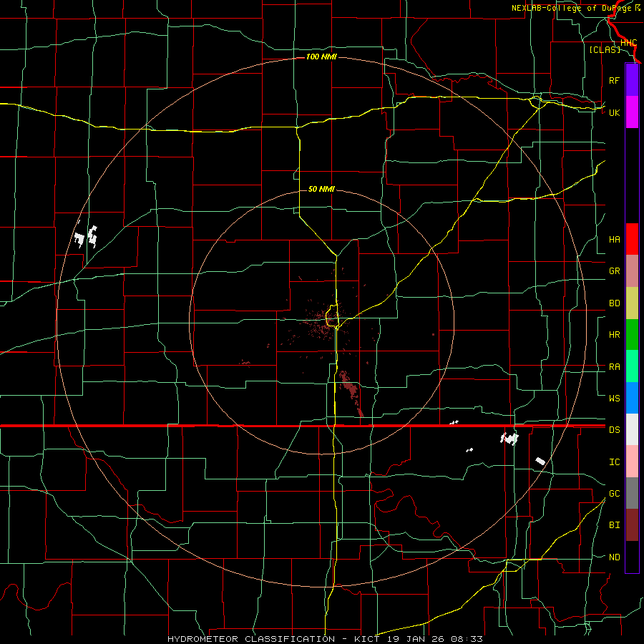Click the brown BI legend swatch

(x=632, y=525)
